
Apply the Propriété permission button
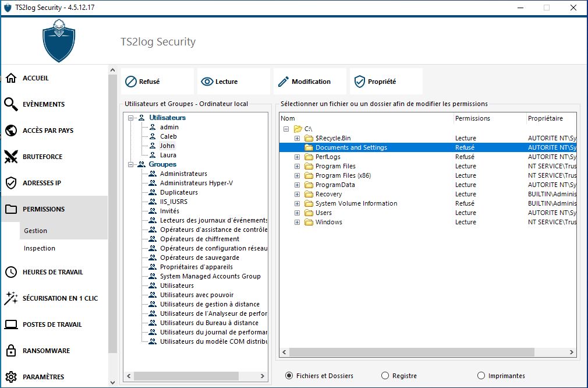[x=386, y=82]
